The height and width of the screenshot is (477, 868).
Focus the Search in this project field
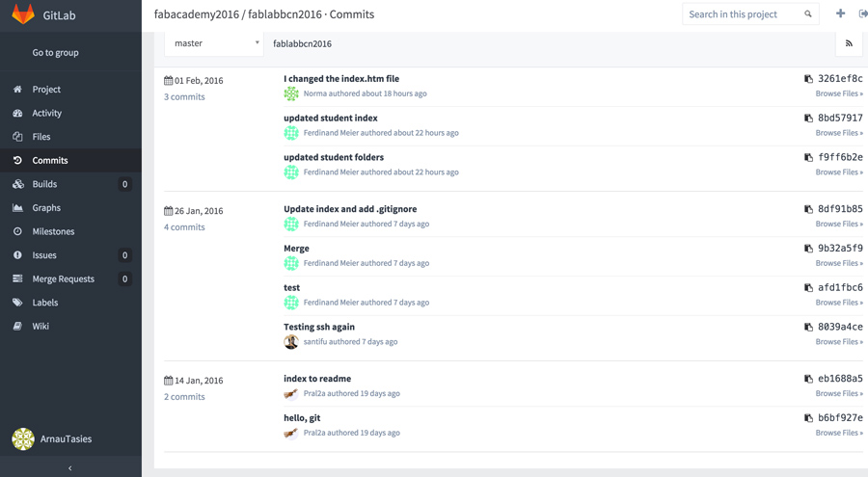point(750,13)
